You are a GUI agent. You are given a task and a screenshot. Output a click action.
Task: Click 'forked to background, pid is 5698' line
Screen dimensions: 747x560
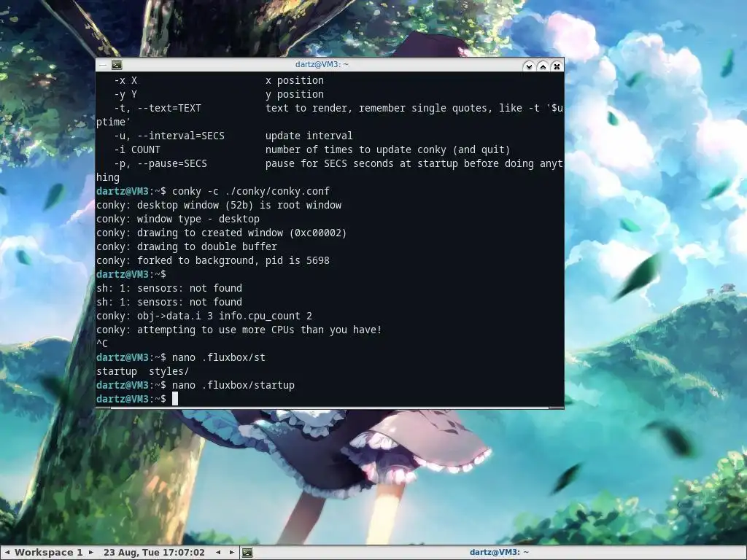pyautogui.click(x=233, y=260)
